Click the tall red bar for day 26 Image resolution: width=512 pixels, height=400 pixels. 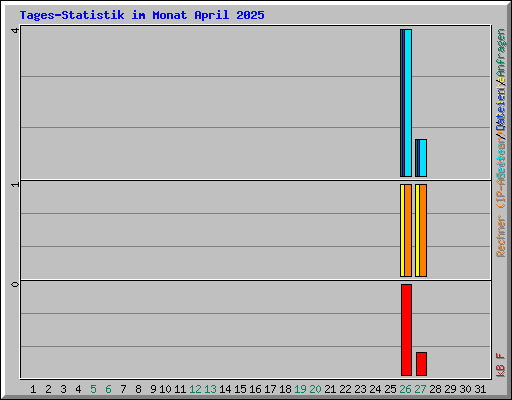[406, 330]
